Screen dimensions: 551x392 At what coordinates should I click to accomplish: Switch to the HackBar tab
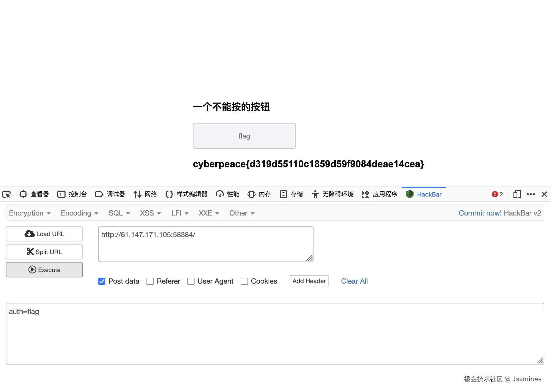pyautogui.click(x=424, y=194)
